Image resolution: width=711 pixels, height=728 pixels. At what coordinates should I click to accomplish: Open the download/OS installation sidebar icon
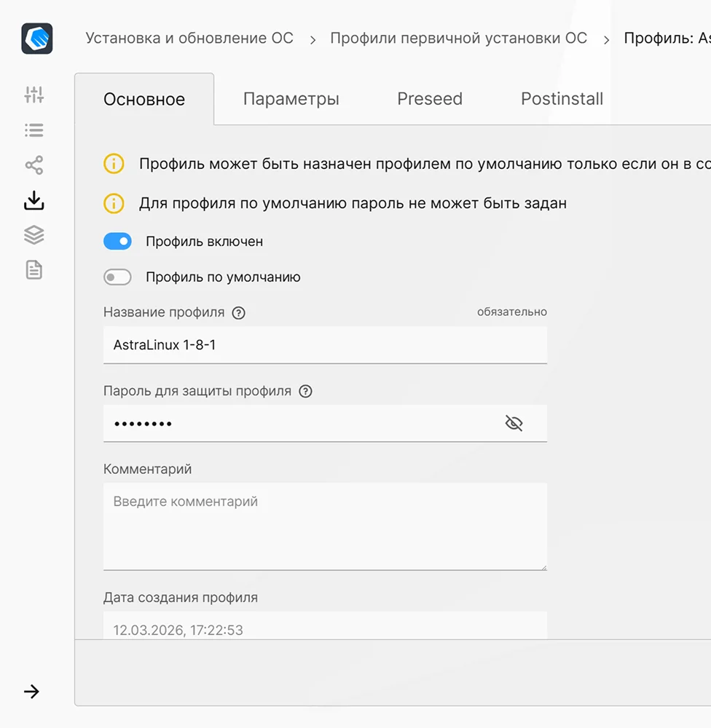click(34, 201)
